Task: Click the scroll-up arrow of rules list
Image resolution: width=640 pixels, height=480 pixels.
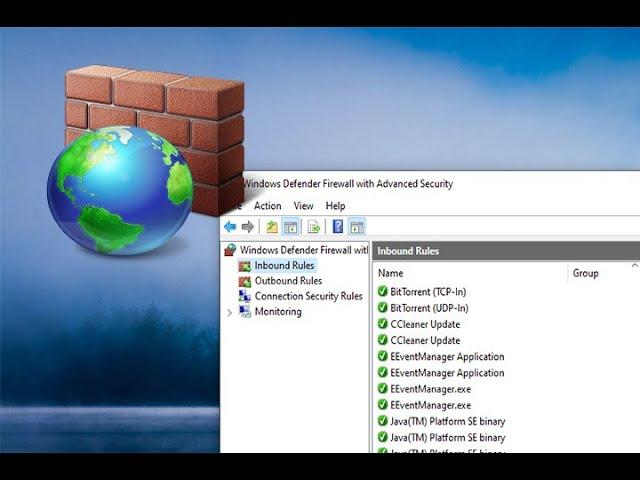Action: (x=635, y=266)
